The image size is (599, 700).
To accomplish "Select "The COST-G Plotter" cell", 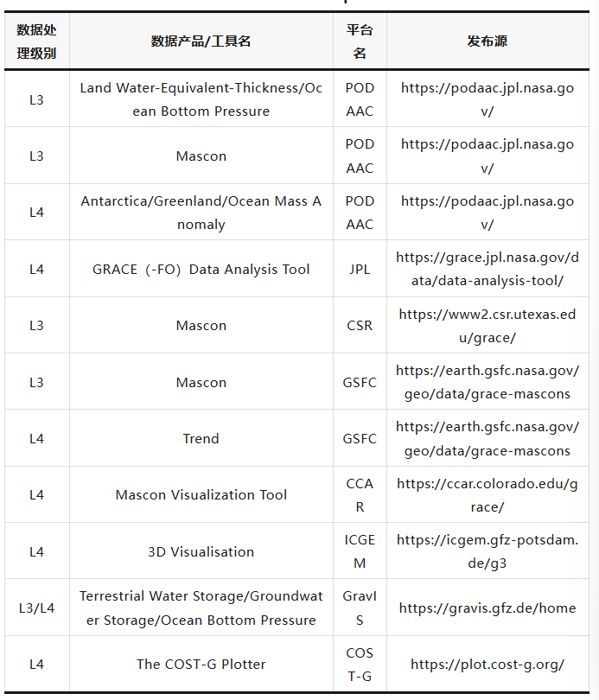I will tap(201, 665).
